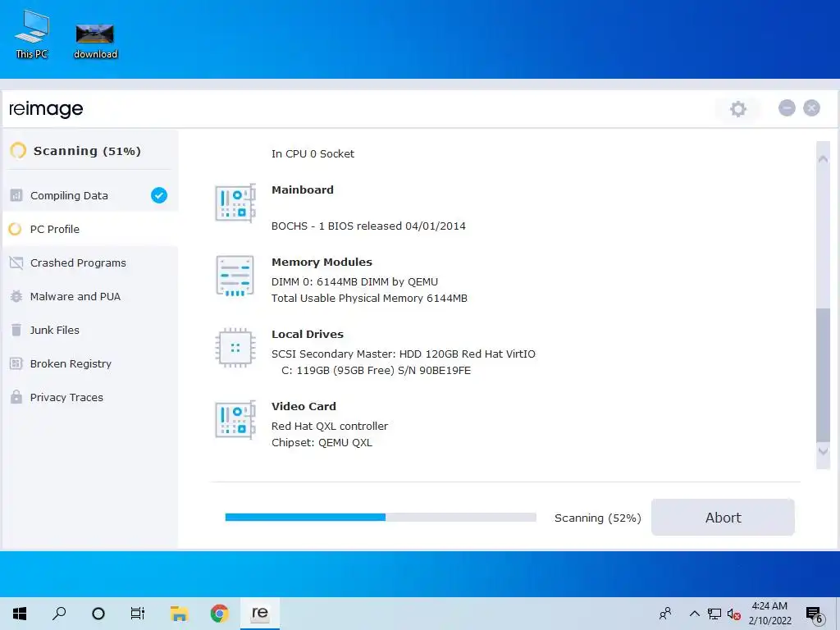Click the vertical scrollbar thumb
This screenshot has height=630, width=840.
point(823,375)
